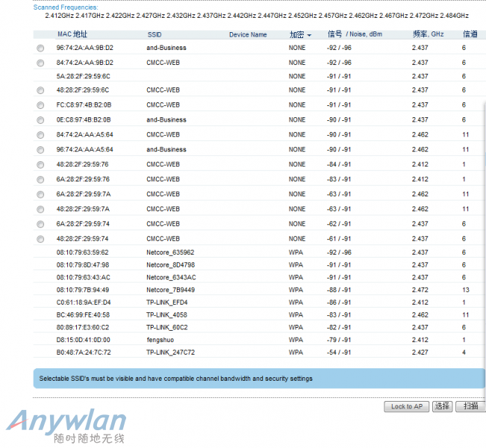Click frequency value 2.472

click(x=420, y=290)
